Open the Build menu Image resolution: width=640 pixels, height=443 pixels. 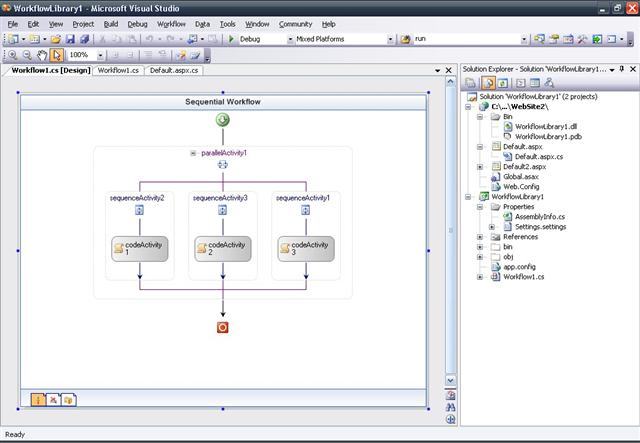point(111,24)
